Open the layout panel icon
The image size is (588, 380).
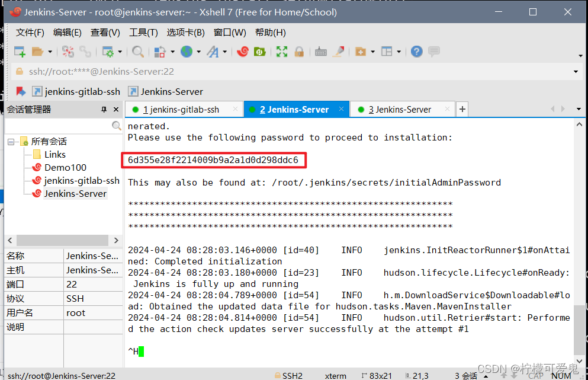(x=387, y=52)
